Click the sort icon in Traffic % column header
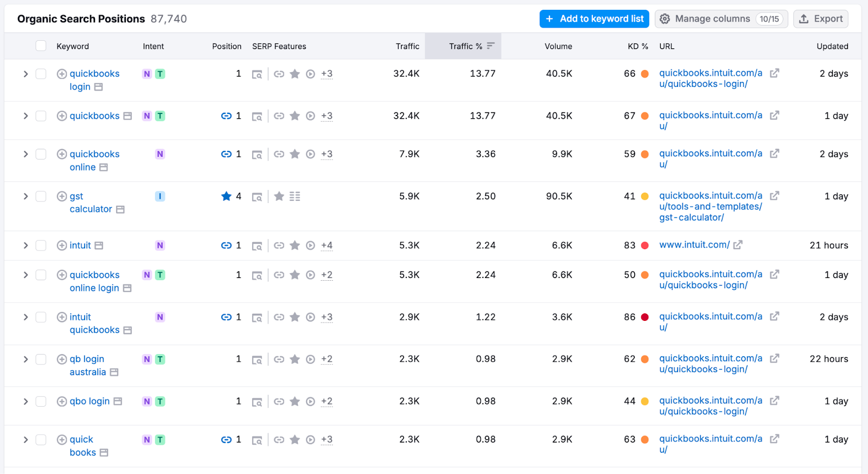 pos(490,46)
